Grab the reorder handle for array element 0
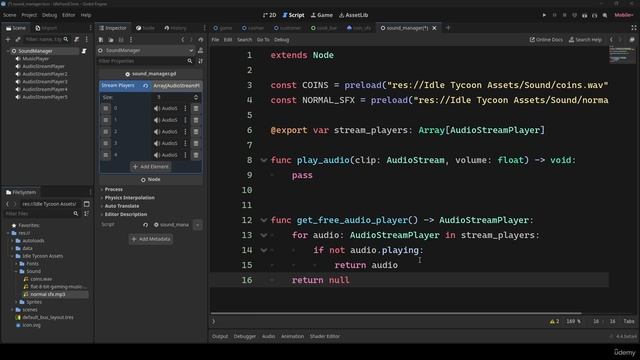 106,108
